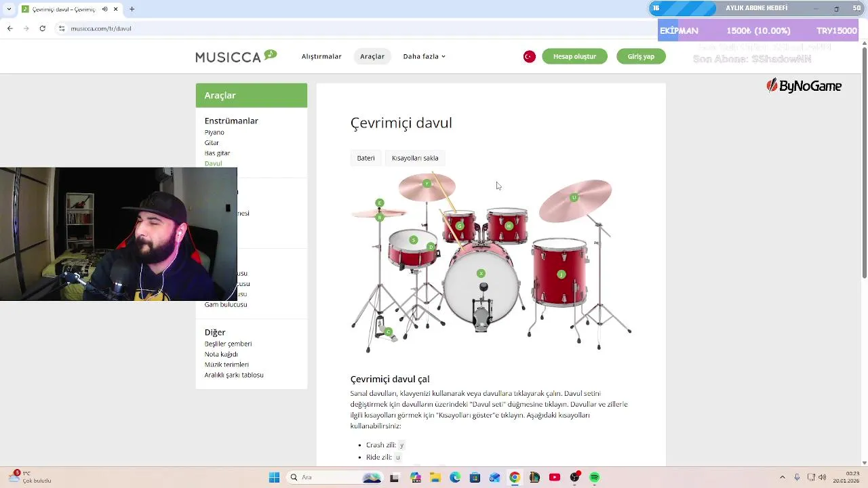Open Müzik terimleri link

pos(226,365)
